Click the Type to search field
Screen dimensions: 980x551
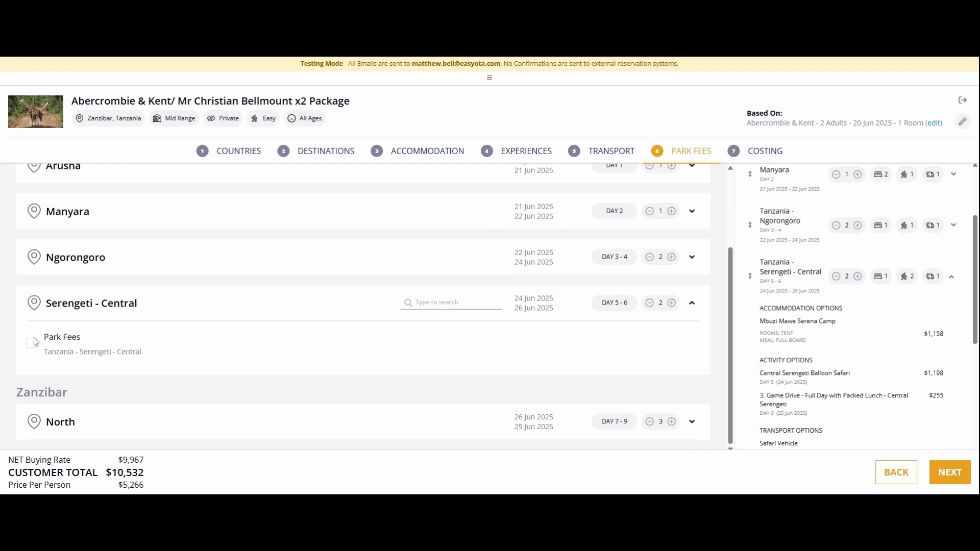451,303
